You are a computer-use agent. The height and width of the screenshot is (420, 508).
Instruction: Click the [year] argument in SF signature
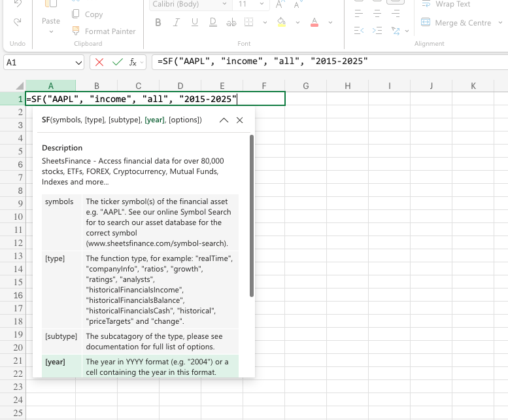pos(154,120)
